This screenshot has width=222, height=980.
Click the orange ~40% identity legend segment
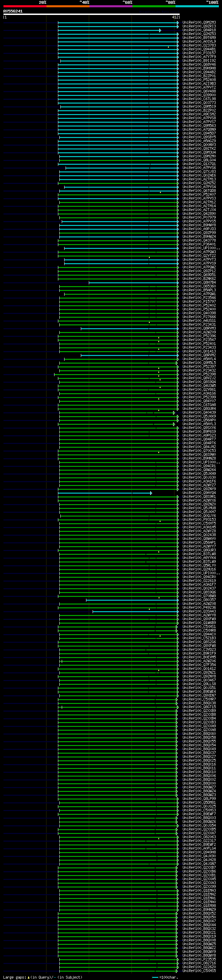(x=68, y=6)
